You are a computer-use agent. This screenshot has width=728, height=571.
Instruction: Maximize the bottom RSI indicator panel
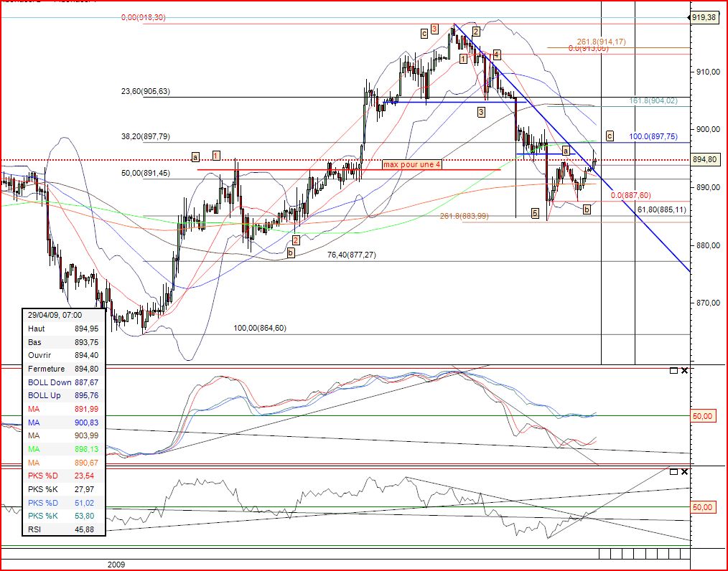[x=673, y=471]
